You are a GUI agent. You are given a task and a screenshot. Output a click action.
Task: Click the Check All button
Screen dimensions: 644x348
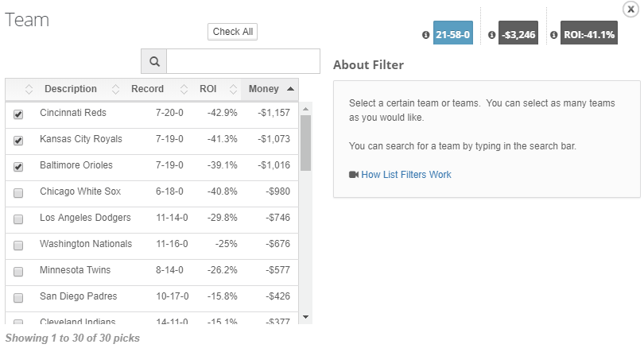[x=232, y=32]
